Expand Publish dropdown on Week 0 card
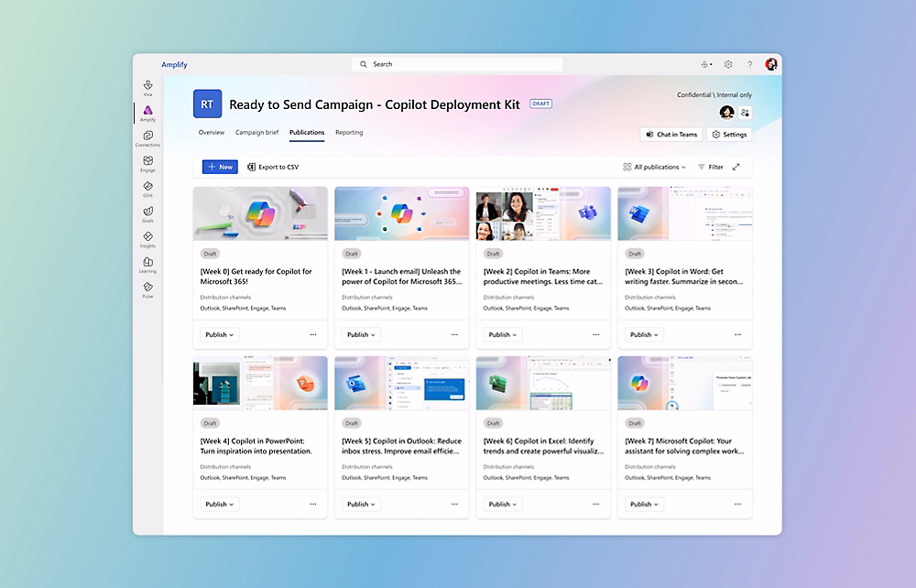The image size is (916, 588). click(x=220, y=334)
